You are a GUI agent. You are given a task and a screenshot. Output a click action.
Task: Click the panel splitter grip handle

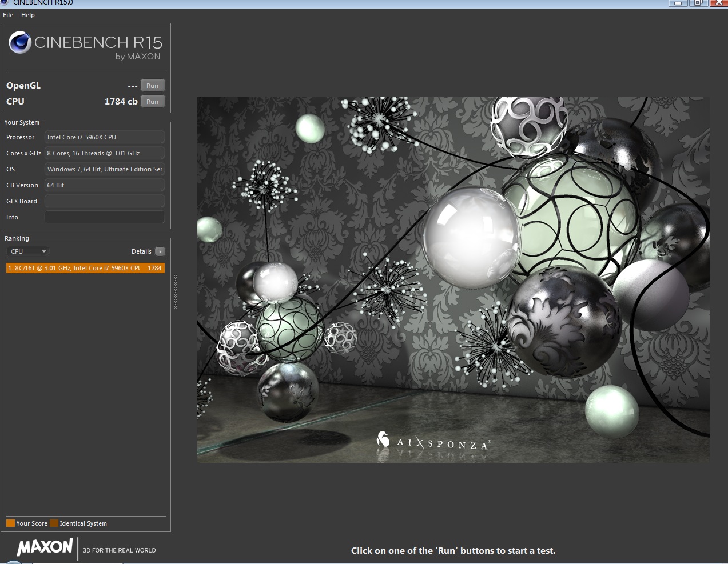[176, 292]
